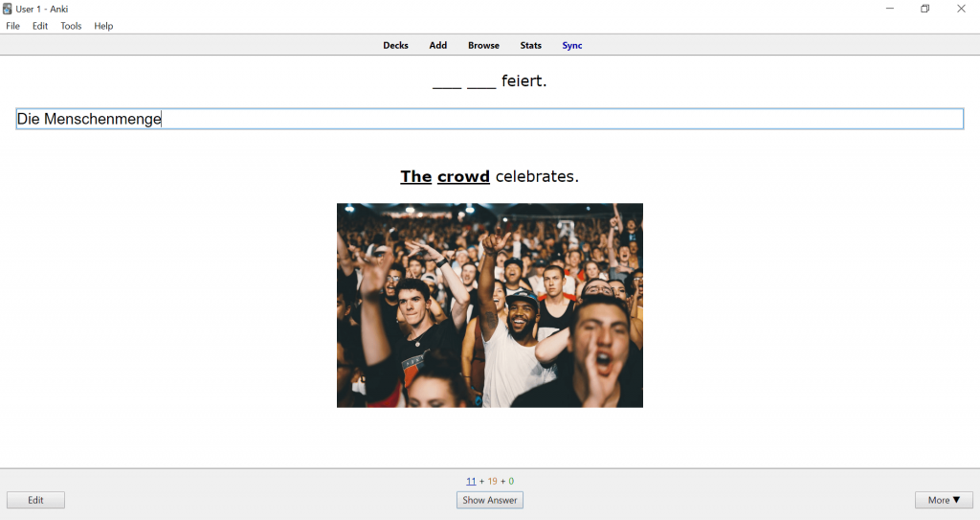The height and width of the screenshot is (520, 980).
Task: Open the Tools menu
Action: coord(71,26)
